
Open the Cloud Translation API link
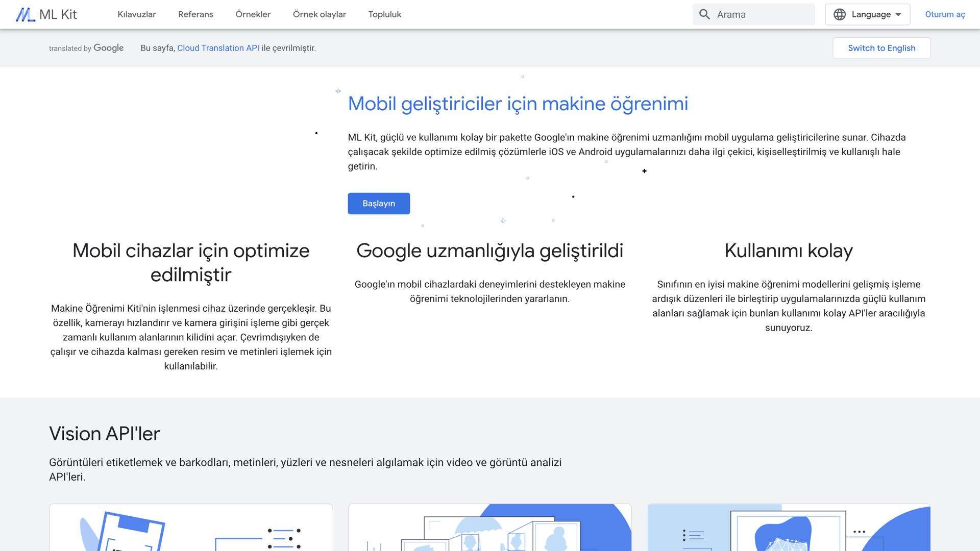tap(218, 48)
